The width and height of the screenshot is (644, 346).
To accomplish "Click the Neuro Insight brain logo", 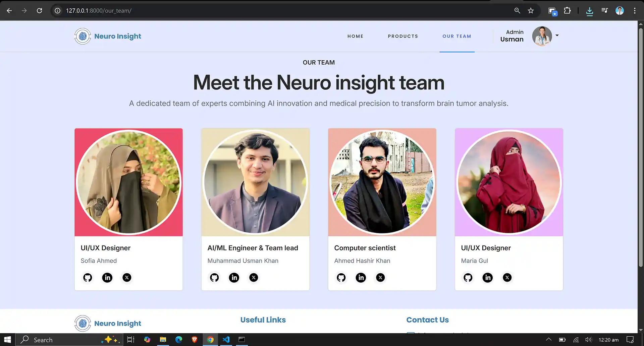I will click(x=83, y=36).
